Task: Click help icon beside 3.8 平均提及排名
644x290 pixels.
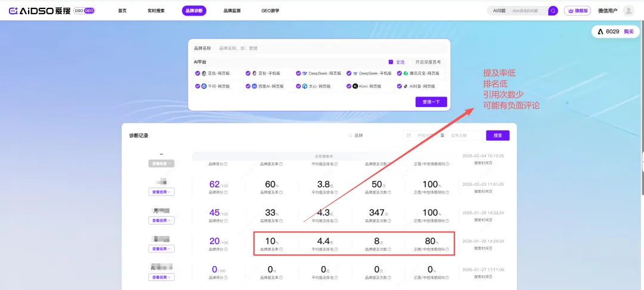Action: [336, 192]
